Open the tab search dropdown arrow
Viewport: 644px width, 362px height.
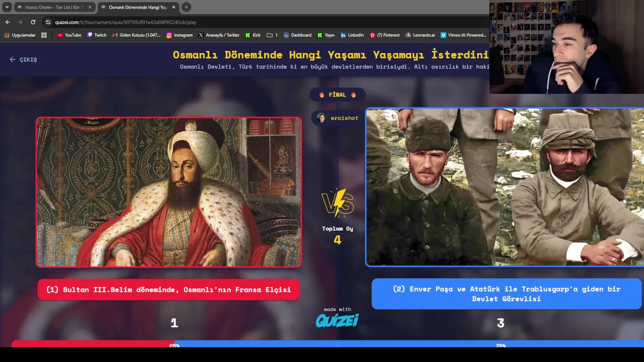(x=7, y=7)
